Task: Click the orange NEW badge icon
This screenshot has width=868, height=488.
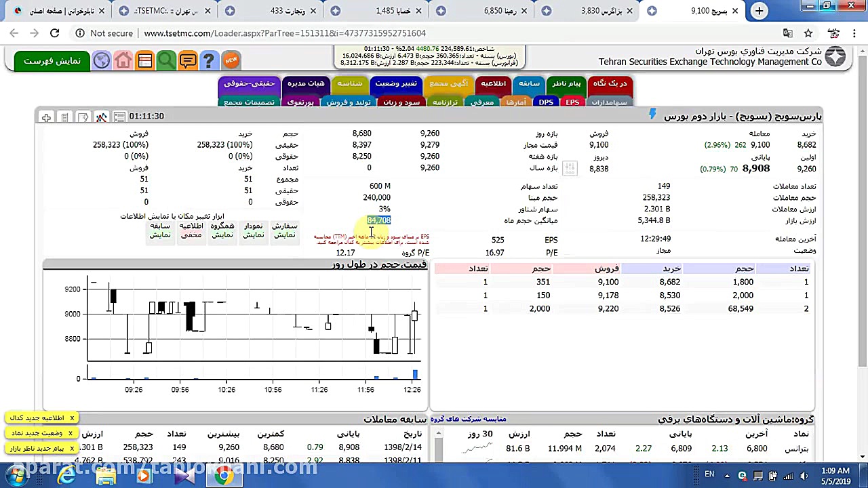Action: (231, 61)
